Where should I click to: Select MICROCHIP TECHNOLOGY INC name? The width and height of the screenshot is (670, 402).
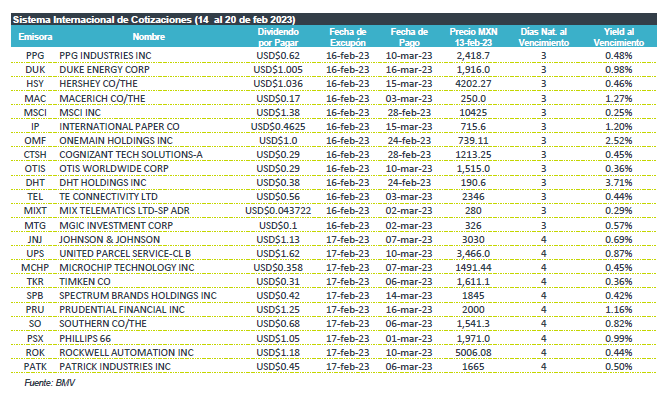[127, 268]
